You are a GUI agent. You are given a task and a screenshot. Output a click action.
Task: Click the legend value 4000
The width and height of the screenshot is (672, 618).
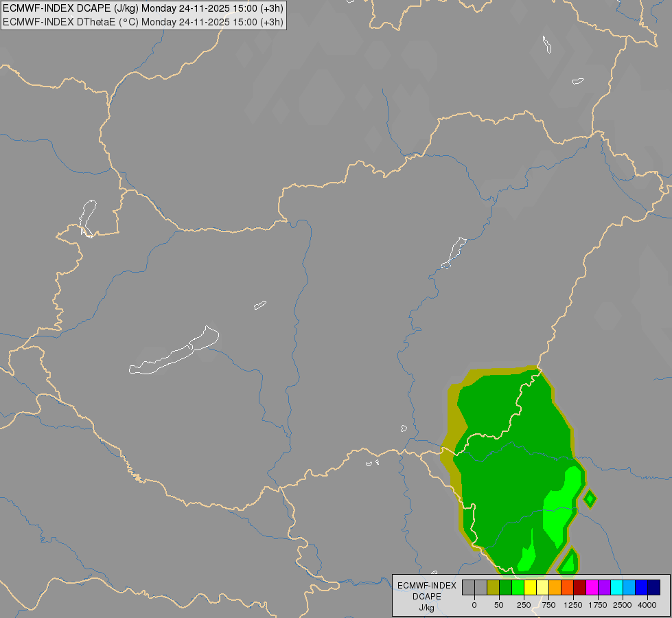(647, 605)
